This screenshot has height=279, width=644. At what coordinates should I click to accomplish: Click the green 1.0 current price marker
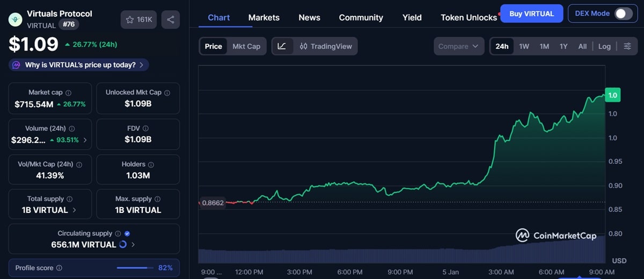click(x=612, y=95)
